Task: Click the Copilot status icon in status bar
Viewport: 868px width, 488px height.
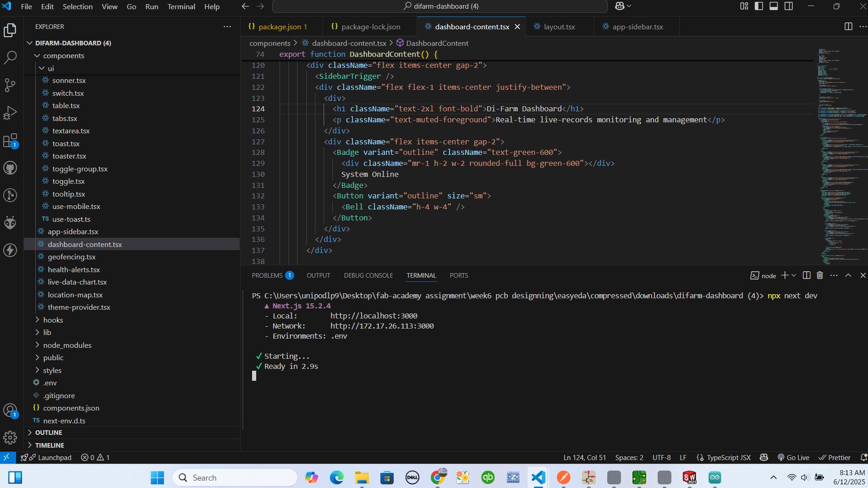Action: coord(764,457)
